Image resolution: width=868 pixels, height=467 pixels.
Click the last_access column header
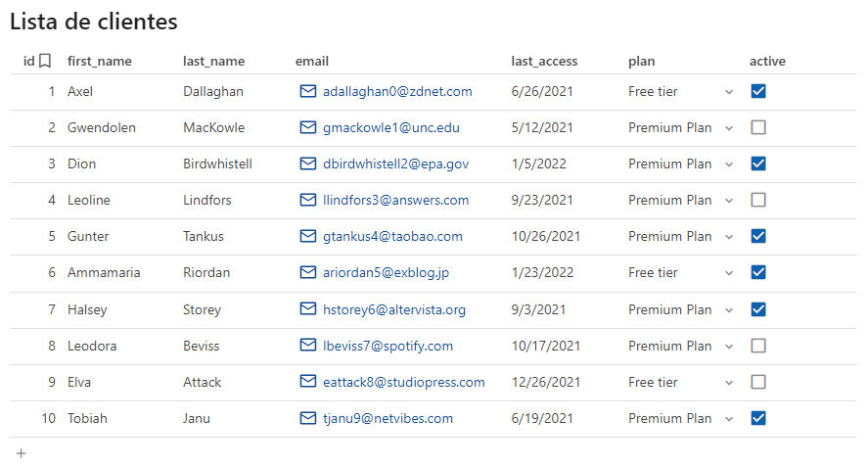pos(544,62)
